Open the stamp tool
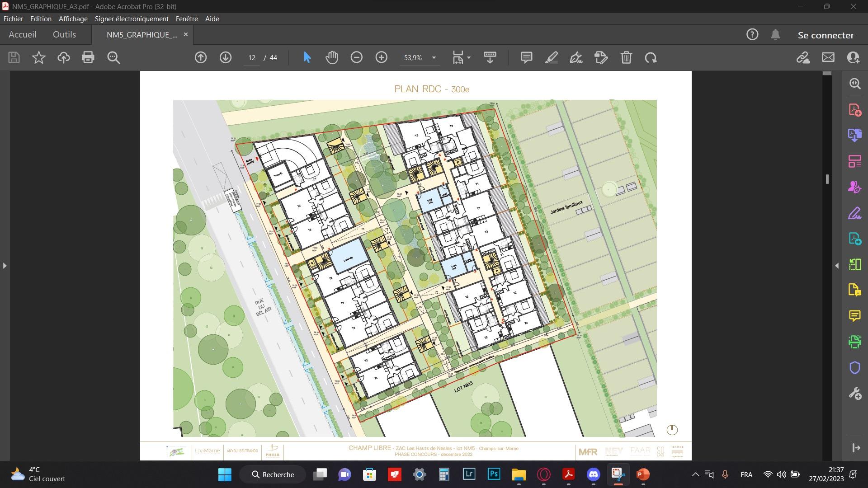The width and height of the screenshot is (868, 488). click(x=601, y=57)
